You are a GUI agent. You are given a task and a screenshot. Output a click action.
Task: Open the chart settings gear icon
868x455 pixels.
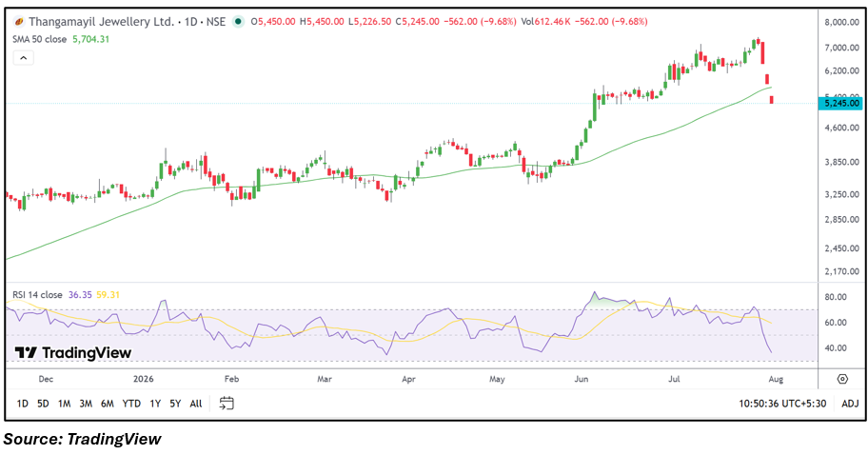tap(842, 379)
